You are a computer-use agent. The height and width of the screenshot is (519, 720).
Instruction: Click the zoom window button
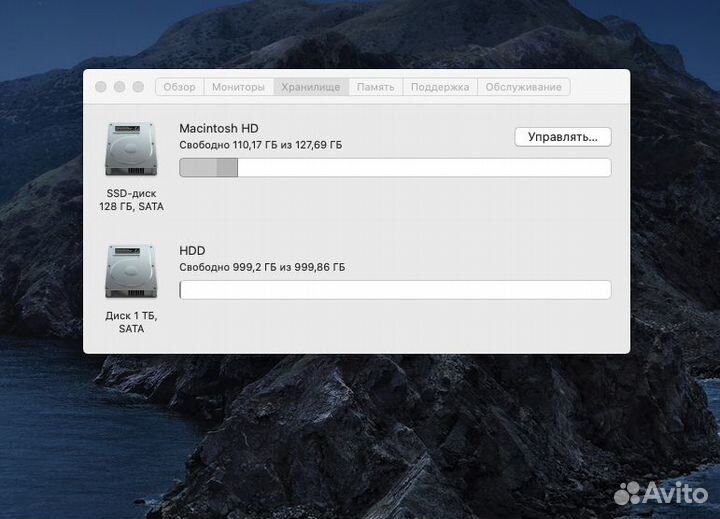pos(138,87)
